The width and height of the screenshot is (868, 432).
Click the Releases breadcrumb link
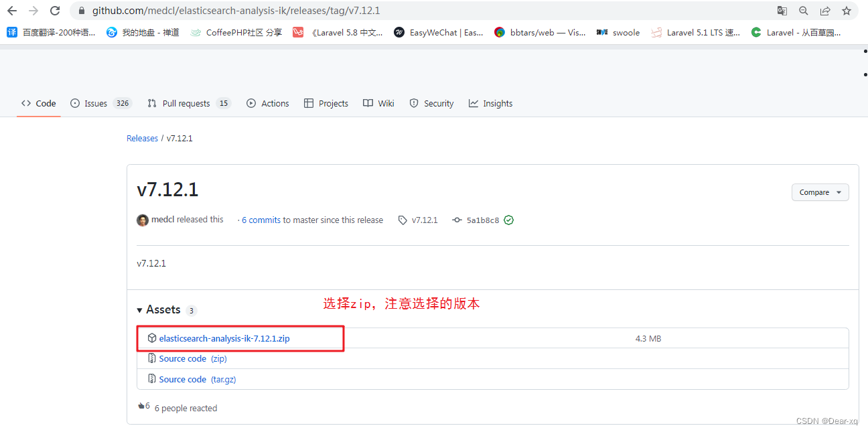pos(142,138)
